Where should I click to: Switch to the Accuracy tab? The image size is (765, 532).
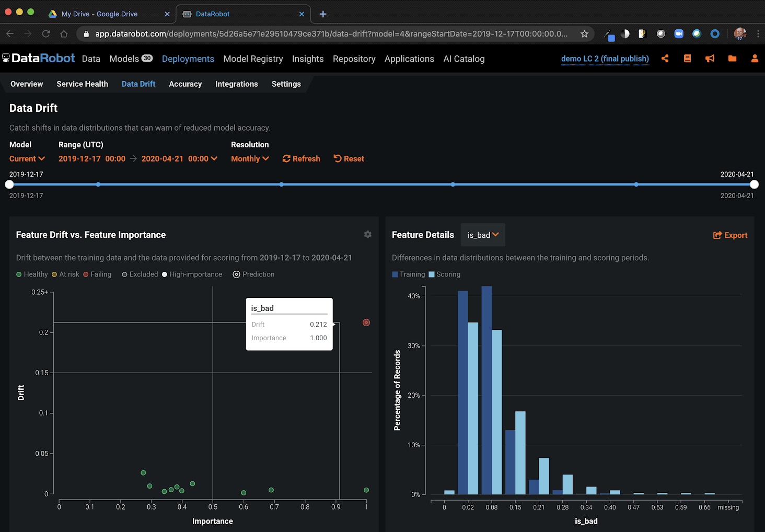coord(185,84)
